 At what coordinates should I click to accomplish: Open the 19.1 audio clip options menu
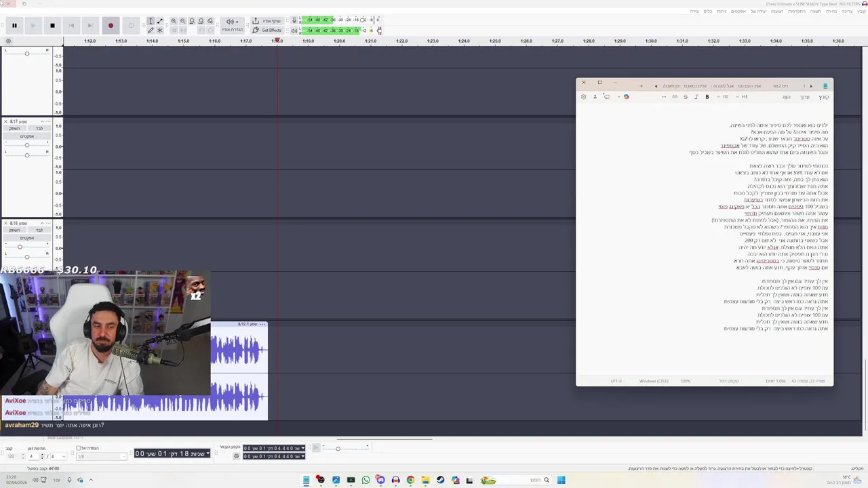click(262, 324)
